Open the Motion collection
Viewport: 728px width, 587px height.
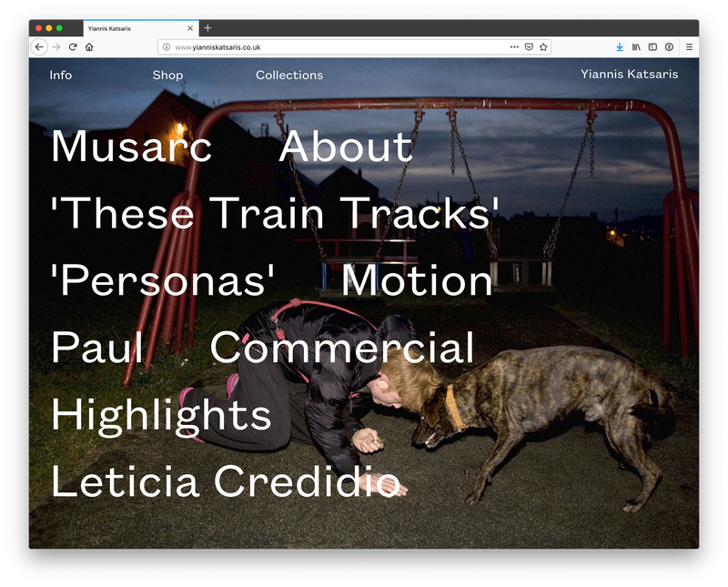(x=417, y=280)
